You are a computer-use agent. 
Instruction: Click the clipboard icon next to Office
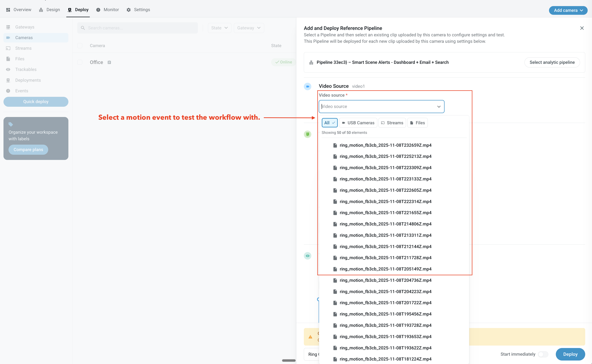point(109,62)
